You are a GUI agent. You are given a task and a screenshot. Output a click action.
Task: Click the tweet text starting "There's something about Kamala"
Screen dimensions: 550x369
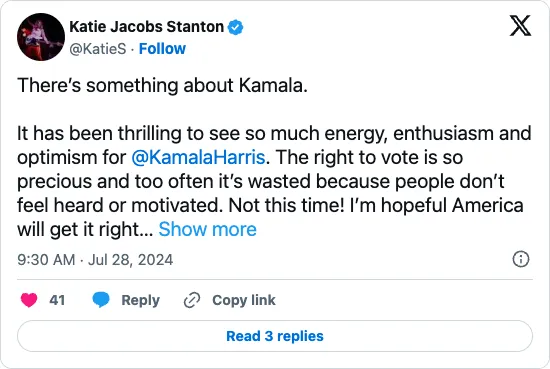tap(162, 85)
